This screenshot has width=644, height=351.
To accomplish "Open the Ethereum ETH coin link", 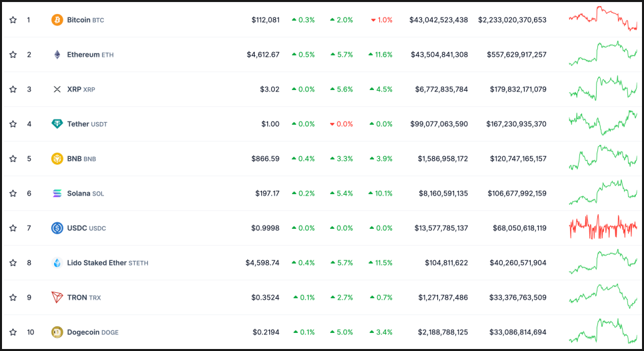I will click(x=91, y=54).
